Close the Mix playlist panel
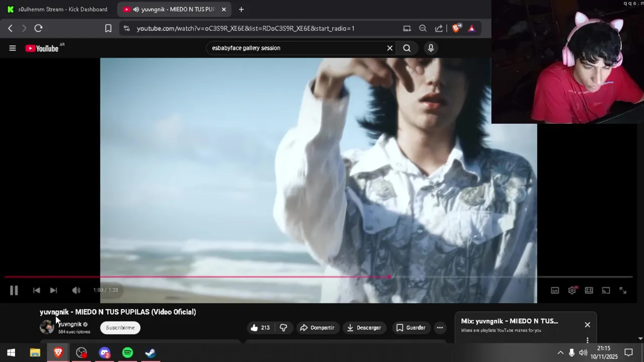The height and width of the screenshot is (362, 644). (x=587, y=325)
